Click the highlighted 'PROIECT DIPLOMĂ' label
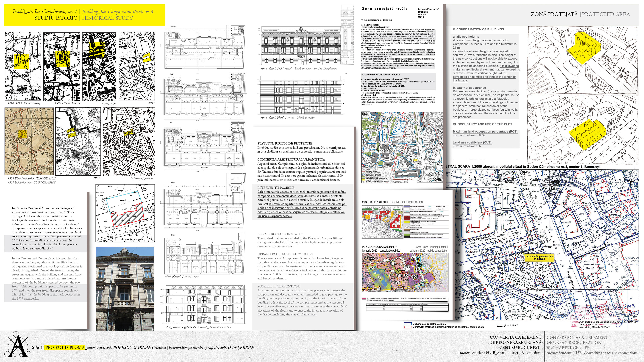This screenshot has height=362, width=644. pyautogui.click(x=65, y=348)
